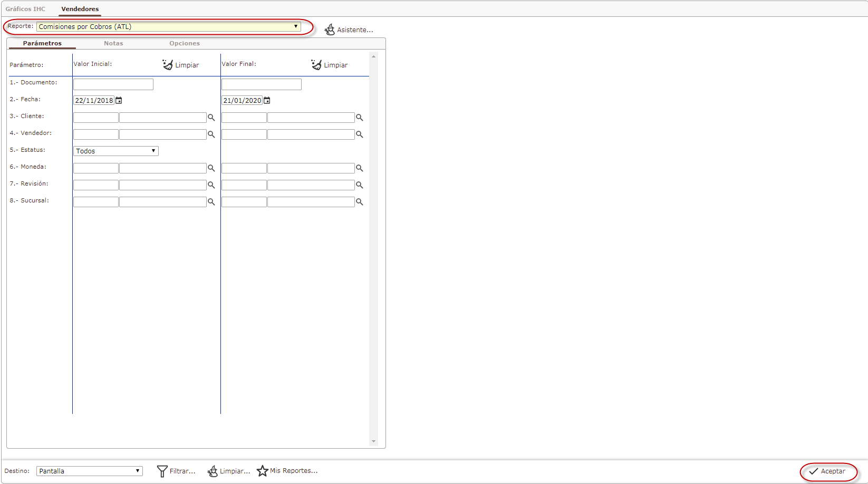This screenshot has width=868, height=484.
Task: Open calendar picker for final Fecha
Action: coord(267,100)
